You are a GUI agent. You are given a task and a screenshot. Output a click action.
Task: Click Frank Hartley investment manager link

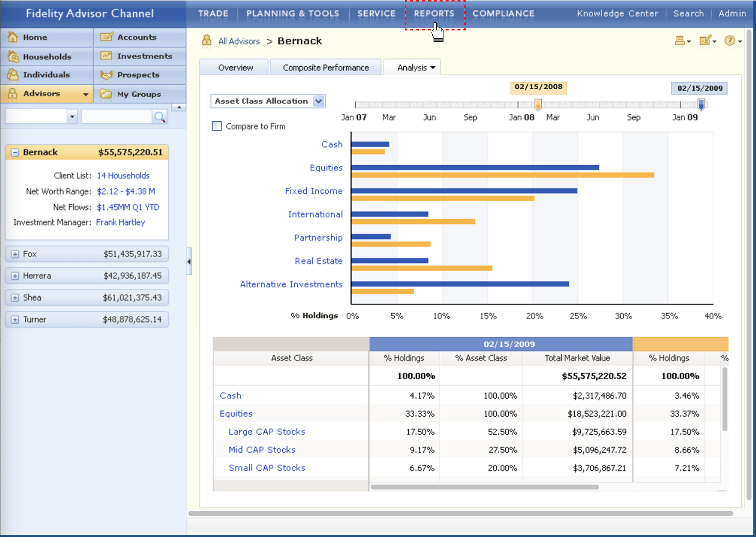click(x=120, y=222)
